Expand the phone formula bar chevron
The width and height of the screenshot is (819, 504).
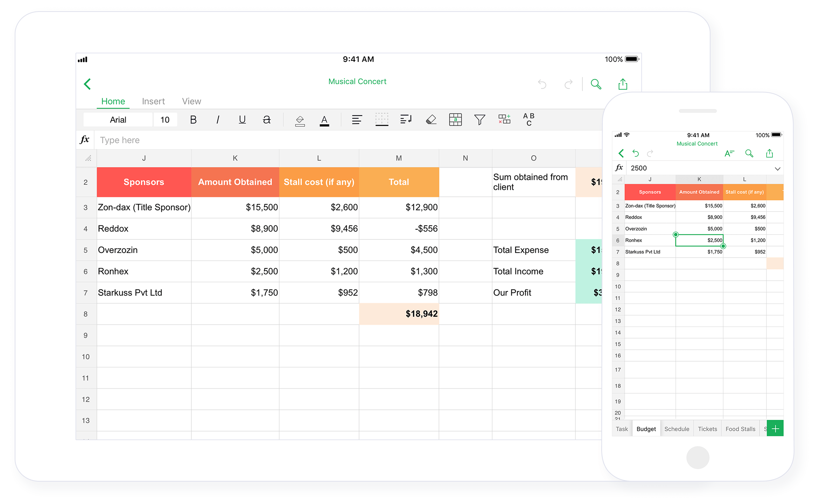(777, 169)
